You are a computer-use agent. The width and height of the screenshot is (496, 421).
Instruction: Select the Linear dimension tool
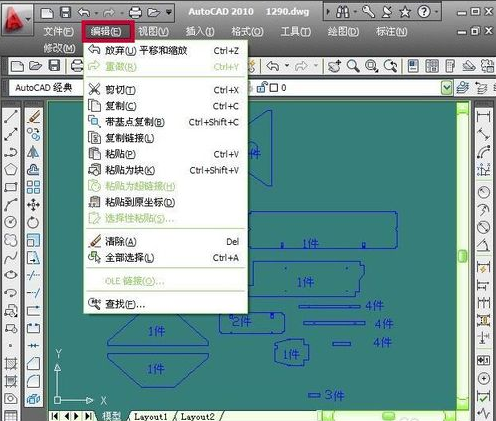click(x=484, y=117)
